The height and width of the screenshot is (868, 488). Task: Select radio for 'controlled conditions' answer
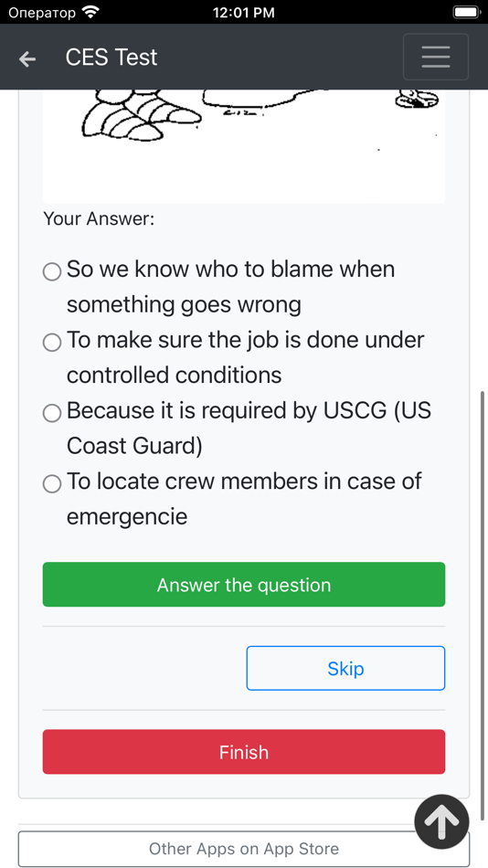pyautogui.click(x=52, y=343)
